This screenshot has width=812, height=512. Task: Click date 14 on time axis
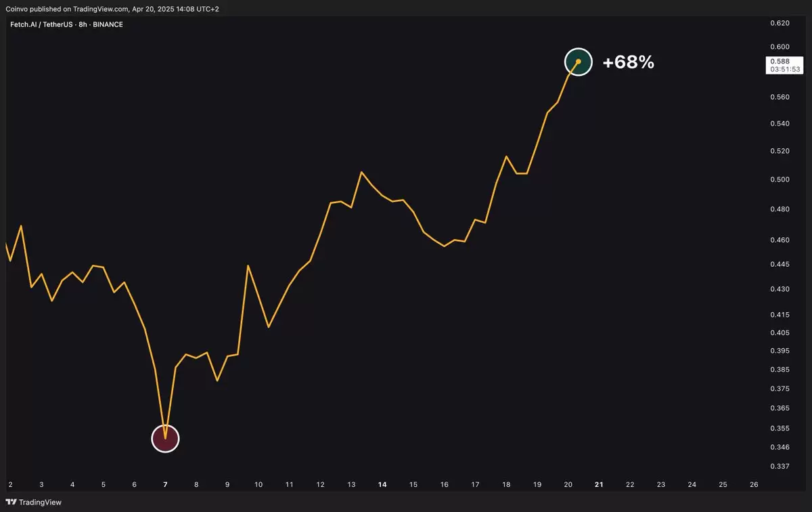[382, 485]
